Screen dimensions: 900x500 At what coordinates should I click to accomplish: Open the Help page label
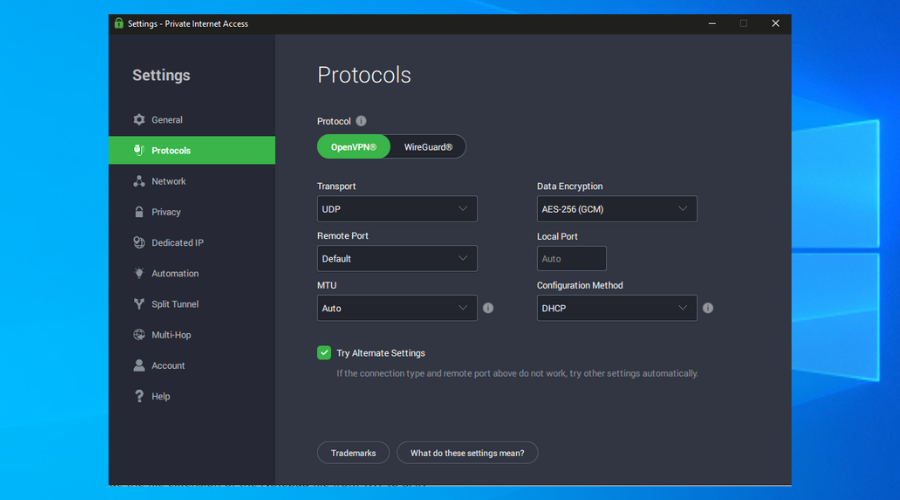click(x=161, y=396)
